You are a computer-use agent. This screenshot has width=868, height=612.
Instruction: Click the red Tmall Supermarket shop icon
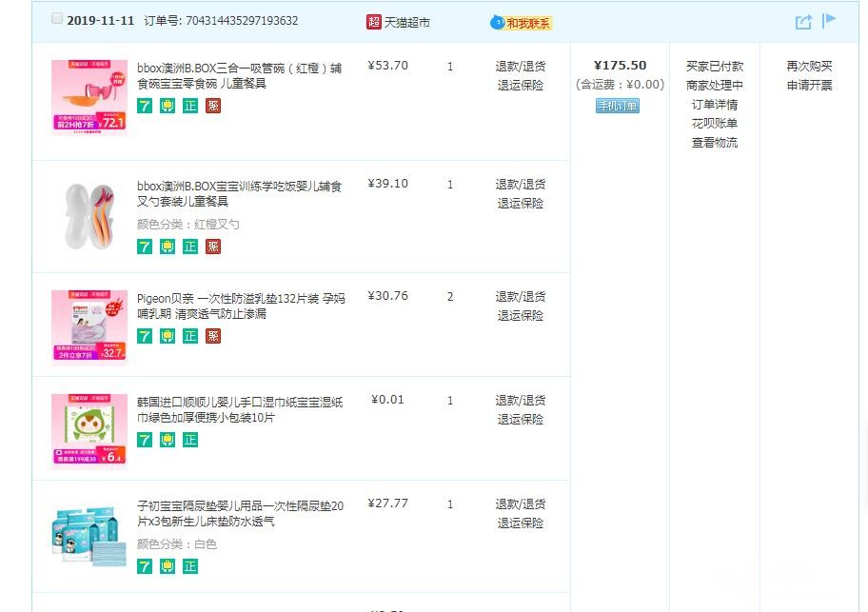373,21
